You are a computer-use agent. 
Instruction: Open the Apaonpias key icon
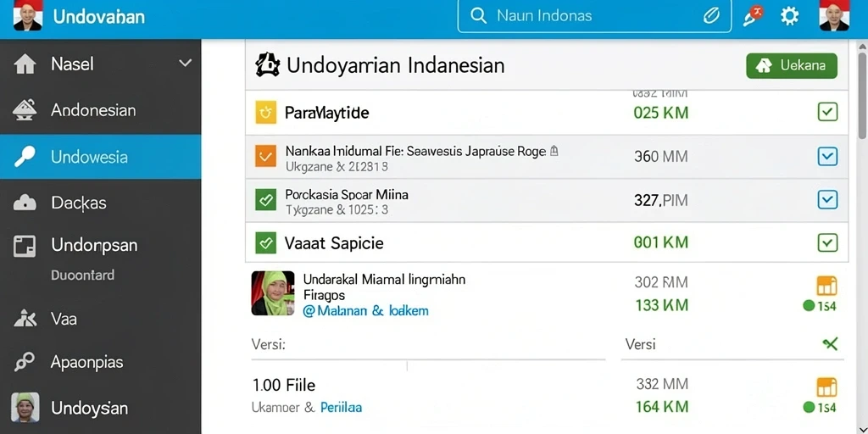click(25, 363)
